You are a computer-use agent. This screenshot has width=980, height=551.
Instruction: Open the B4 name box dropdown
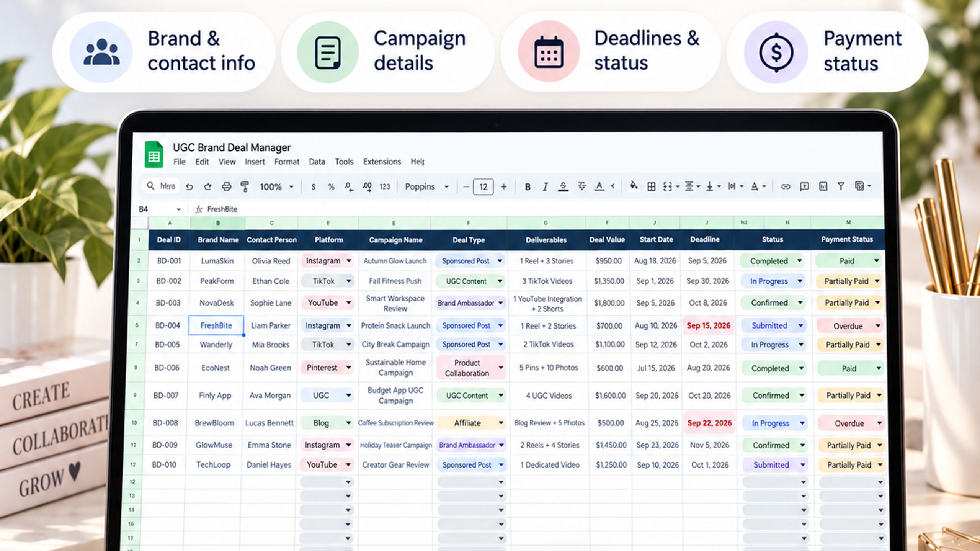178,209
